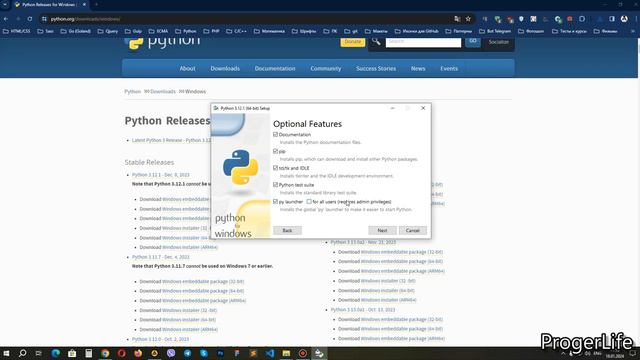The width and height of the screenshot is (640, 360).
Task: Open Figma from the taskbar
Action: pyautogui.click(x=237, y=353)
